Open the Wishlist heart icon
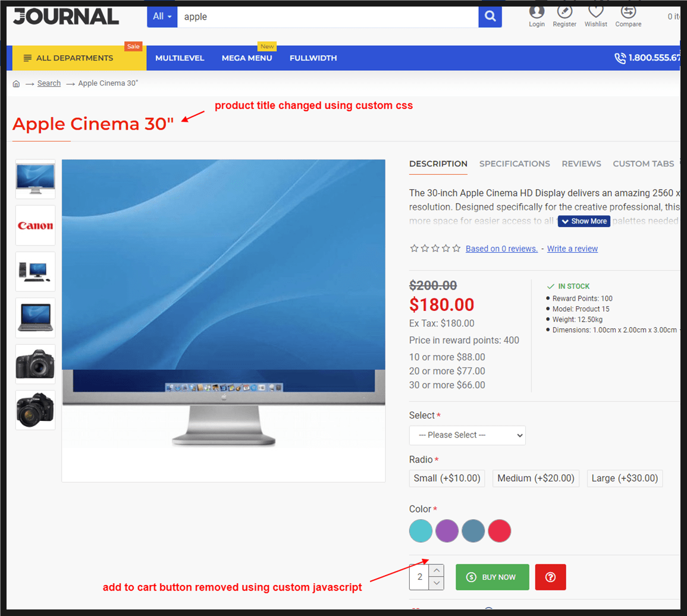This screenshot has width=687, height=616. (x=595, y=12)
